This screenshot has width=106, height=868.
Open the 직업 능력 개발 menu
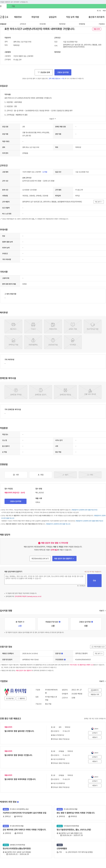(x=72, y=17)
